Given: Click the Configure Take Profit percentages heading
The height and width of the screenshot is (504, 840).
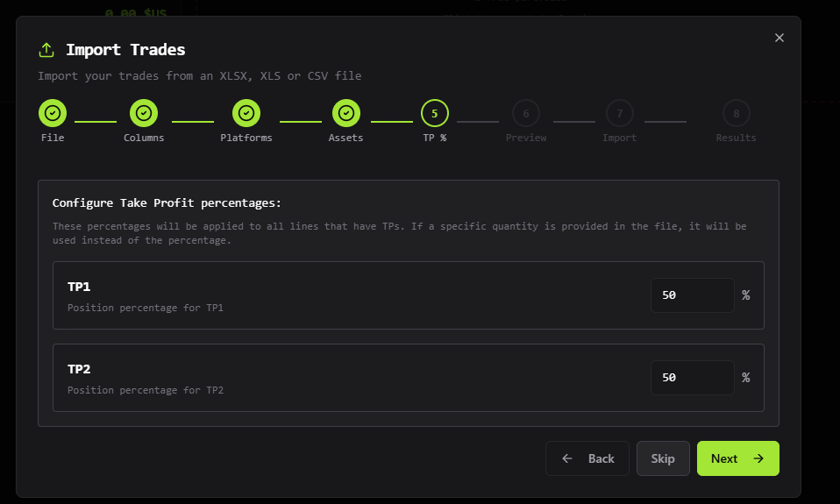Looking at the screenshot, I should coord(167,203).
